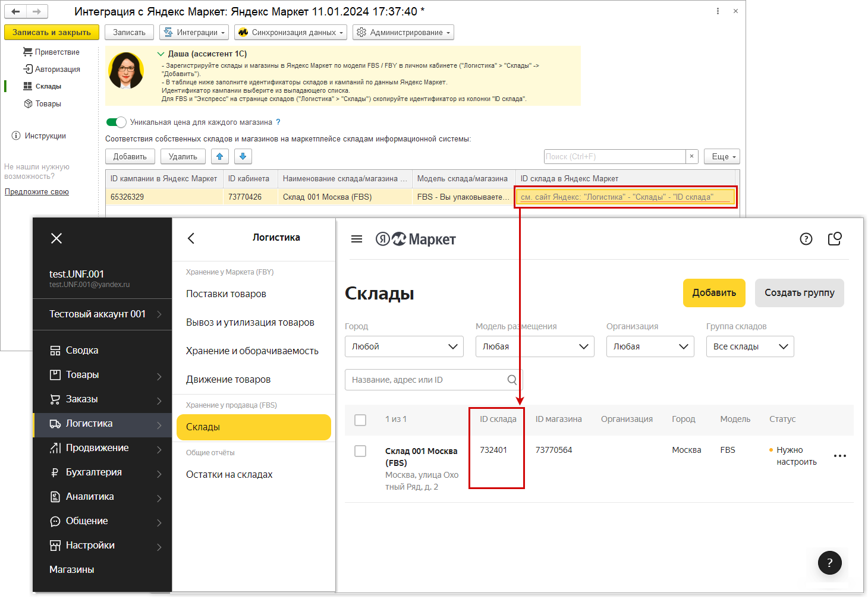Image resolution: width=868 pixels, height=602 pixels.
Task: Open Магазины in the dark Market sidebar
Action: [72, 569]
